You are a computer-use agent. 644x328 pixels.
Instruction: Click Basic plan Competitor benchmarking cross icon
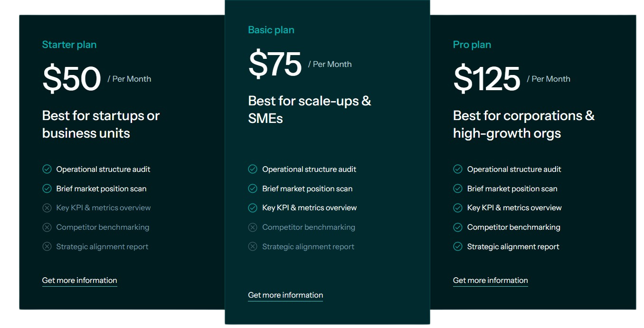[x=253, y=227]
